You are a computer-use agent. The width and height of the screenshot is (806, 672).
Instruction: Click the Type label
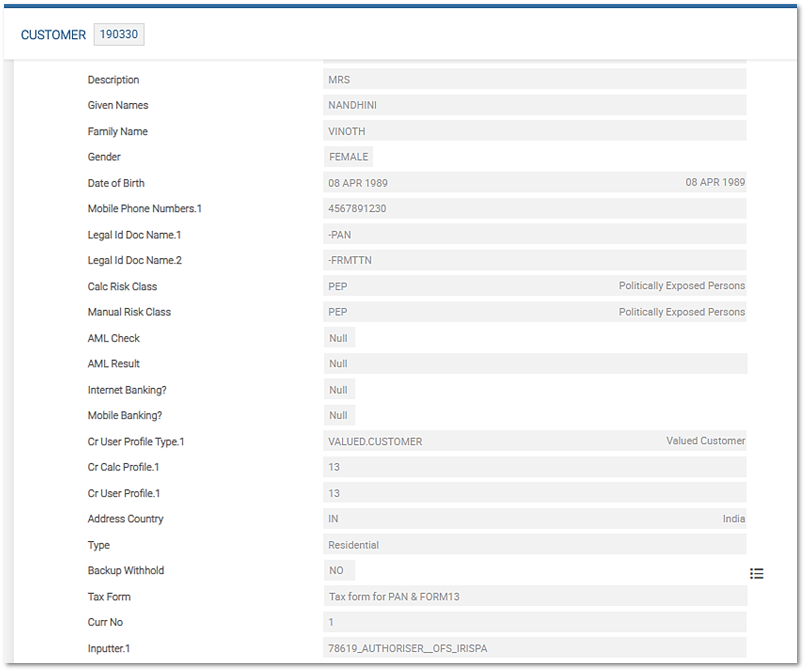[x=99, y=545]
